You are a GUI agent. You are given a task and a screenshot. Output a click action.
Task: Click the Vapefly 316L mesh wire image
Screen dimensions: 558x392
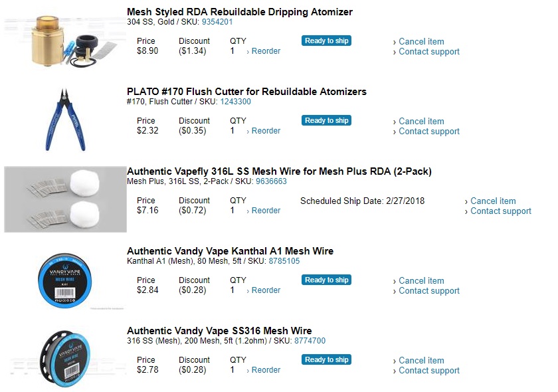tap(65, 199)
